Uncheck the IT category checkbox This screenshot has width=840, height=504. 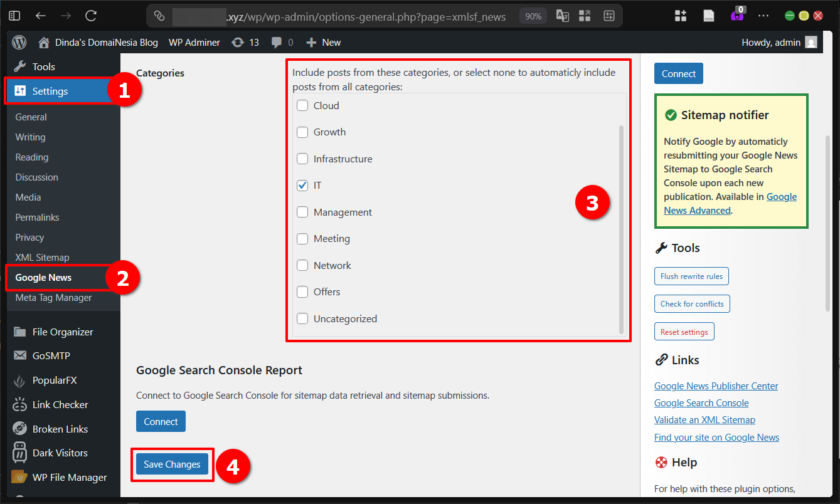pyautogui.click(x=302, y=185)
